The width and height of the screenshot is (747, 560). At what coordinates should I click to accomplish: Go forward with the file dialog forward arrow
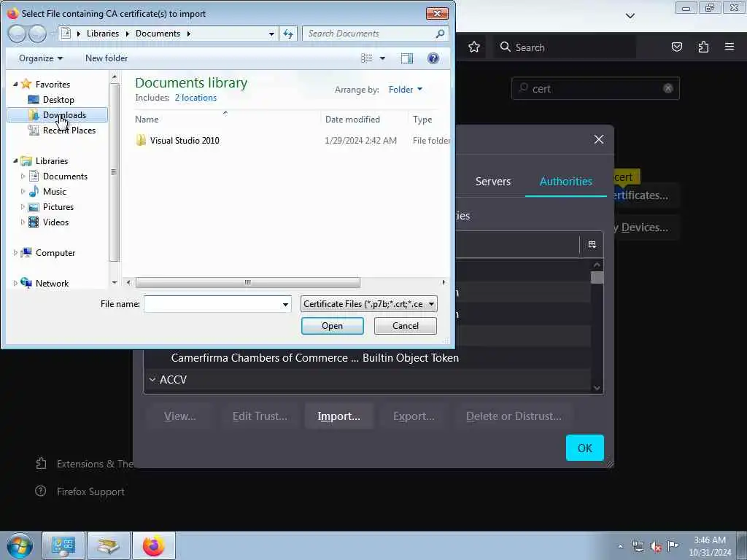click(x=37, y=34)
